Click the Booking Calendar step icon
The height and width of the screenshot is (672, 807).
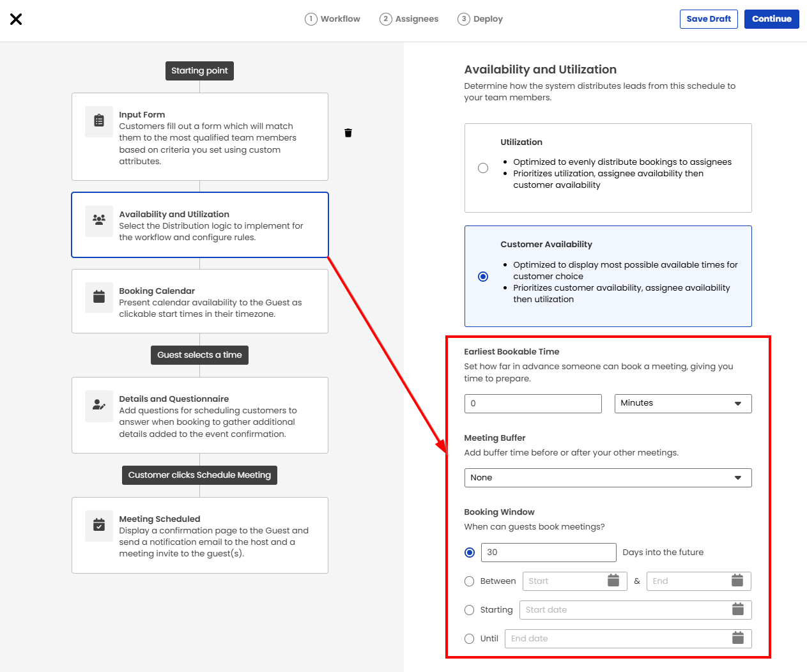(x=99, y=296)
